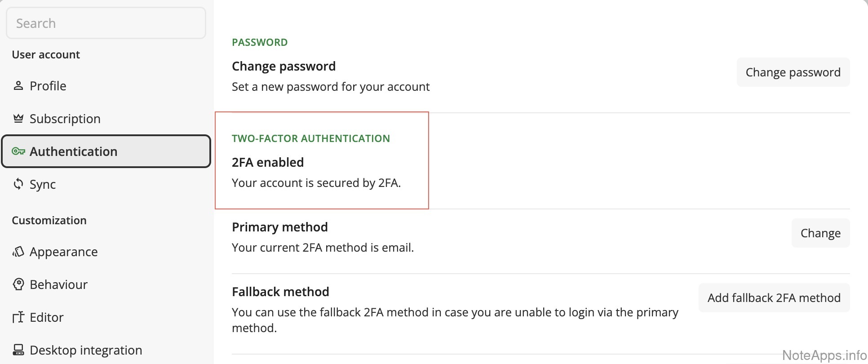Select the Sync settings item
Image resolution: width=868 pixels, height=364 pixels.
(42, 184)
